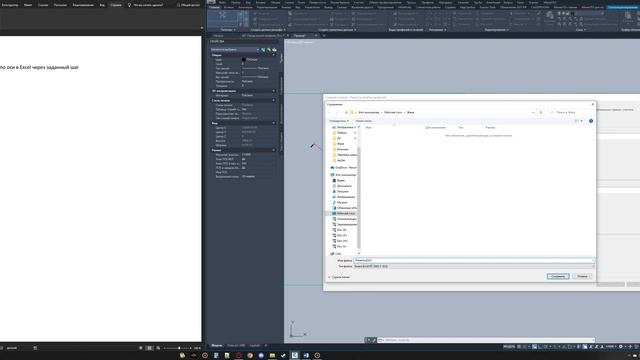This screenshot has height=360, width=640.
Task: Click Share (Общий доступ) in Word
Action: 188,5
